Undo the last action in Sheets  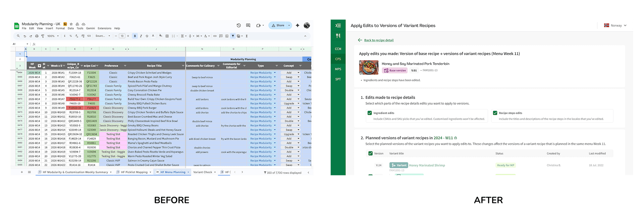(25, 36)
